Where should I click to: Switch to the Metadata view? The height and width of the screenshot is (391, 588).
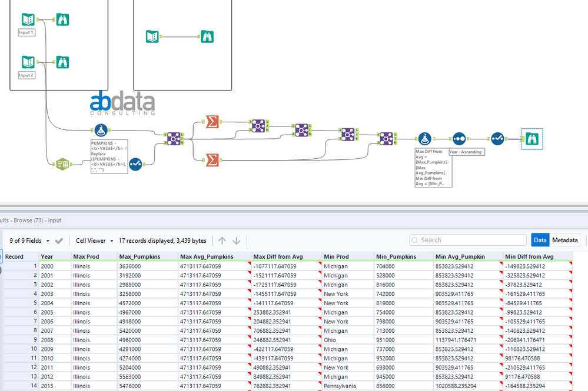click(x=564, y=240)
